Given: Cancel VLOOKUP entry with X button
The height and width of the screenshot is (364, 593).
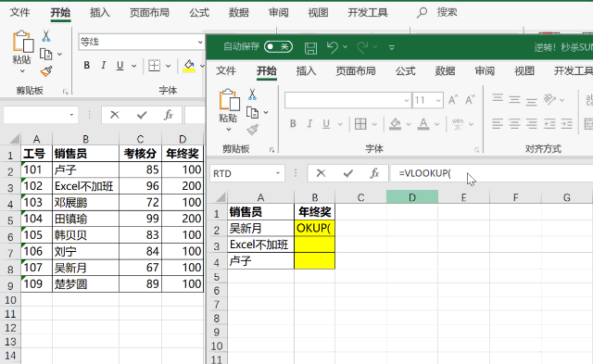Looking at the screenshot, I should [321, 173].
